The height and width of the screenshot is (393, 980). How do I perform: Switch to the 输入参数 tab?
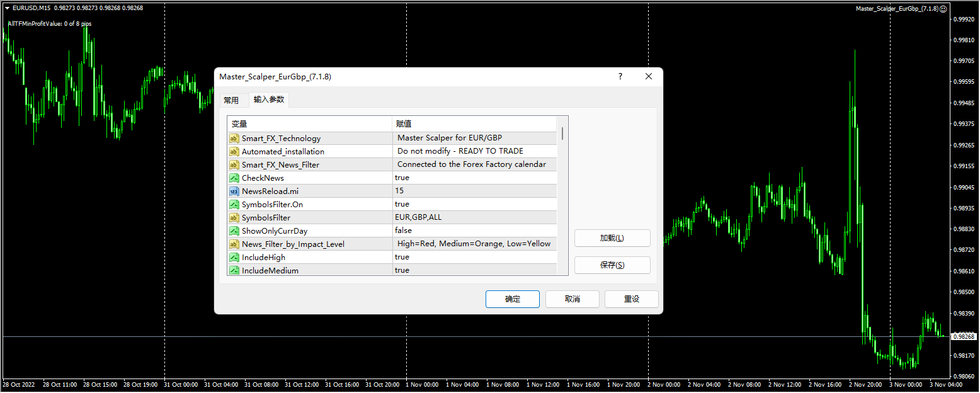[269, 100]
